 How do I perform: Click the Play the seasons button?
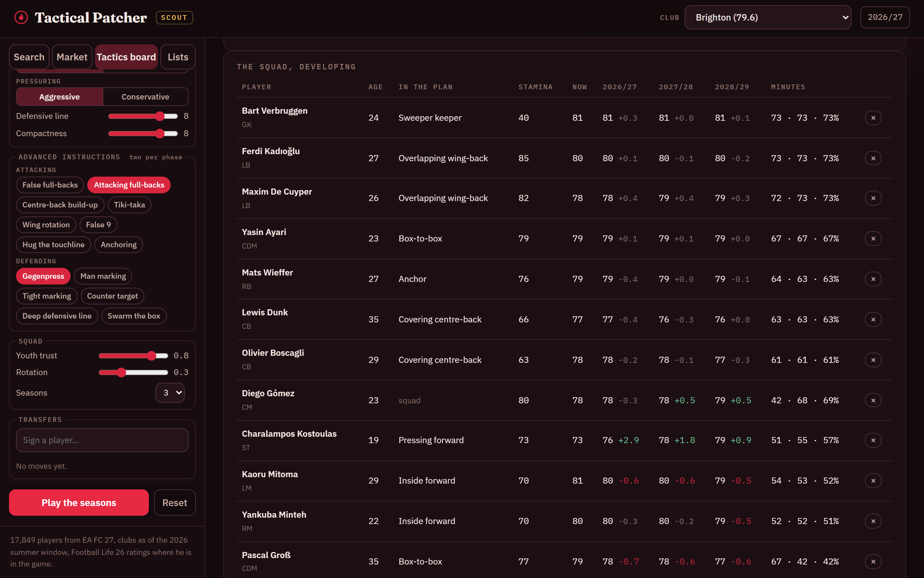pyautogui.click(x=79, y=503)
